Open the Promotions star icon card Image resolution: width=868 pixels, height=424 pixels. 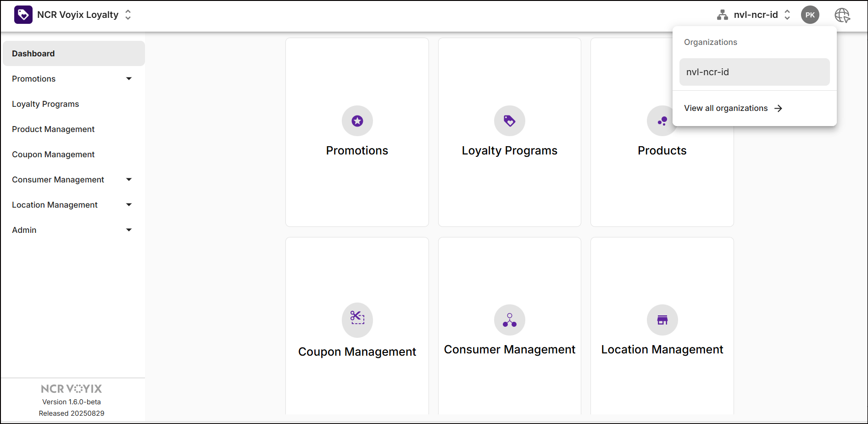tap(357, 121)
